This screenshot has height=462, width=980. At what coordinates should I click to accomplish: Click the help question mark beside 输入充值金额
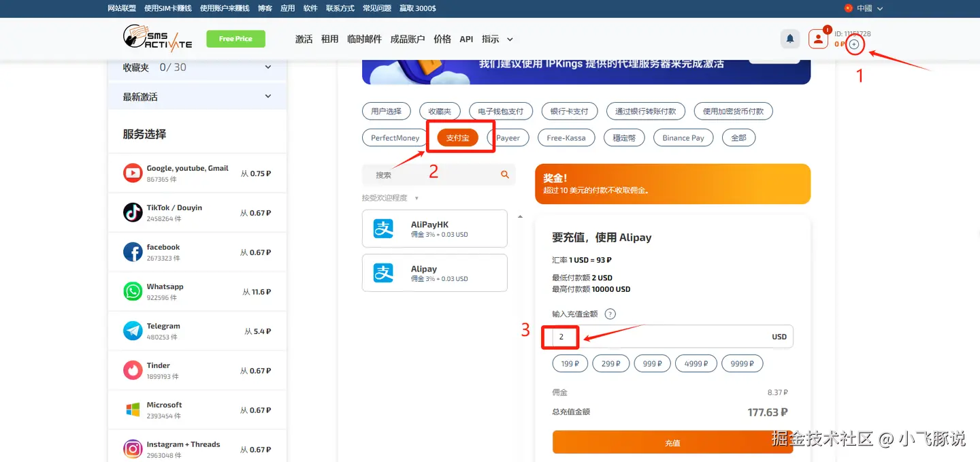click(x=610, y=314)
